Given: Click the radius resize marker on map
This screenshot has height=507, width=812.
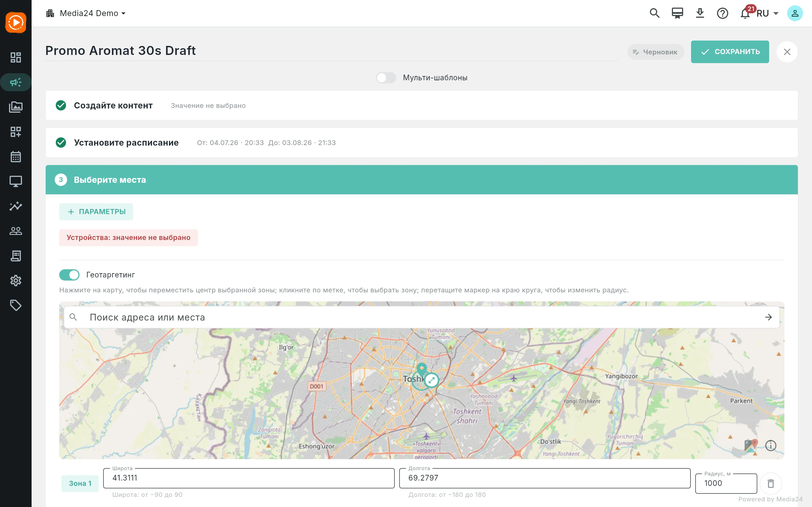Looking at the screenshot, I should pyautogui.click(x=431, y=380).
